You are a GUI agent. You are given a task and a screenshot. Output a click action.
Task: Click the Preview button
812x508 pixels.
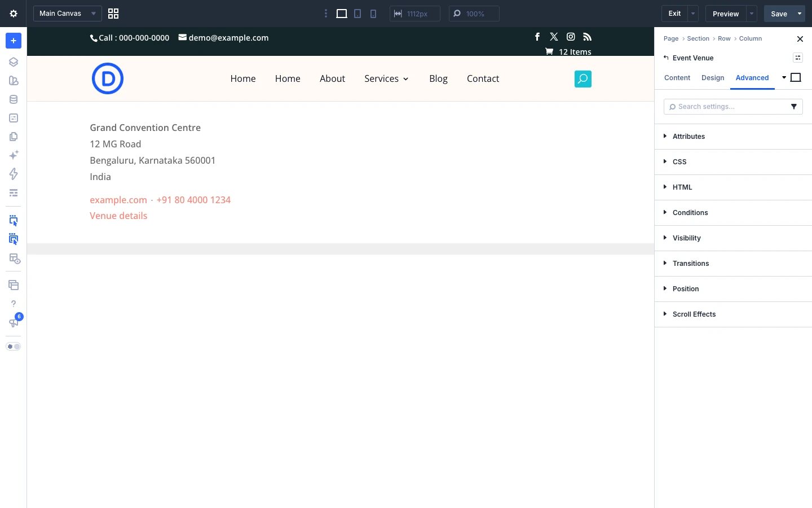[726, 14]
